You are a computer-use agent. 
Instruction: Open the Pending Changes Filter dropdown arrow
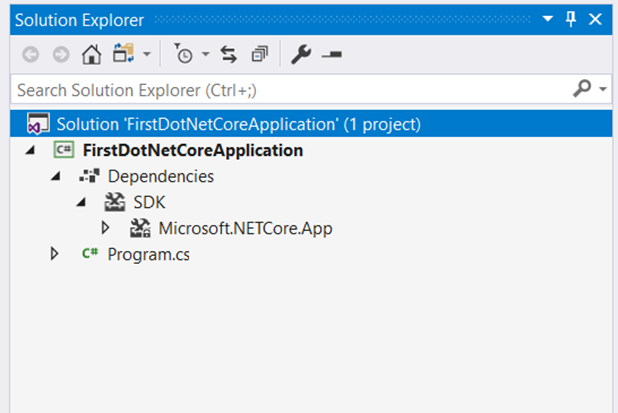[x=206, y=54]
